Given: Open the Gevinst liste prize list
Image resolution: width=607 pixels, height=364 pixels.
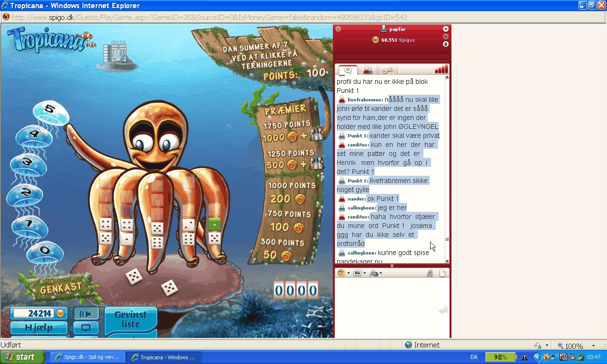Looking at the screenshot, I should [x=130, y=319].
